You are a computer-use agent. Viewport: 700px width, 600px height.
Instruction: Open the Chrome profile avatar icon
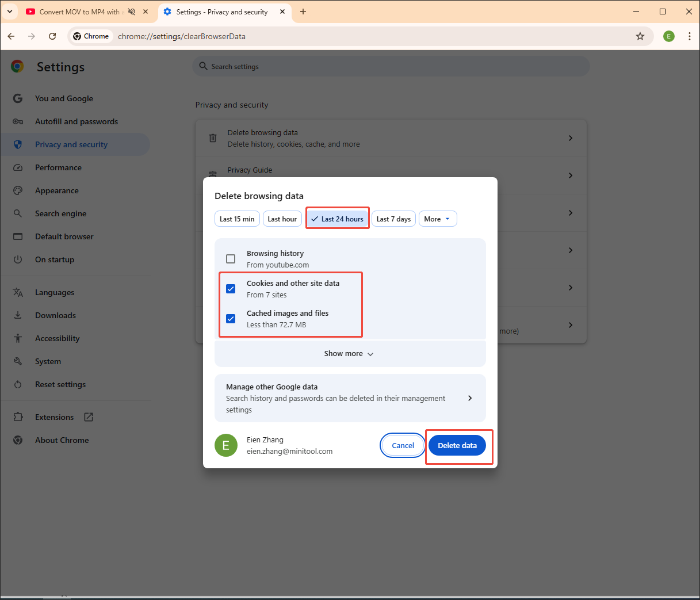668,36
